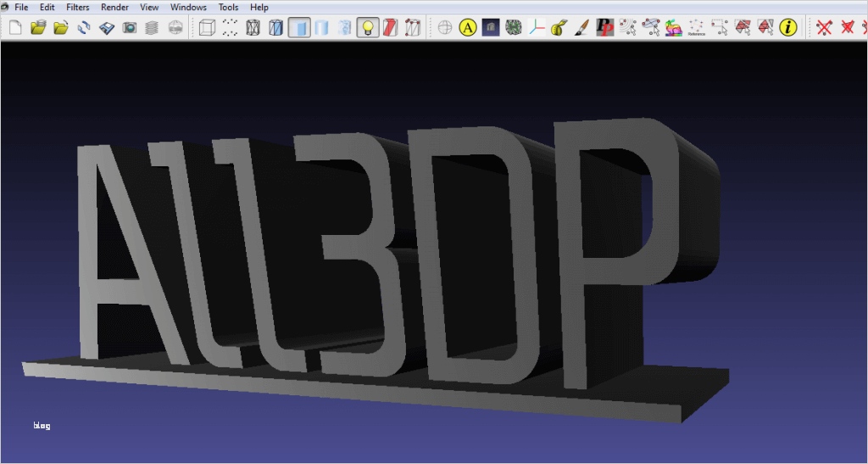
Task: Open the manipulators axis tool
Action: (537, 27)
